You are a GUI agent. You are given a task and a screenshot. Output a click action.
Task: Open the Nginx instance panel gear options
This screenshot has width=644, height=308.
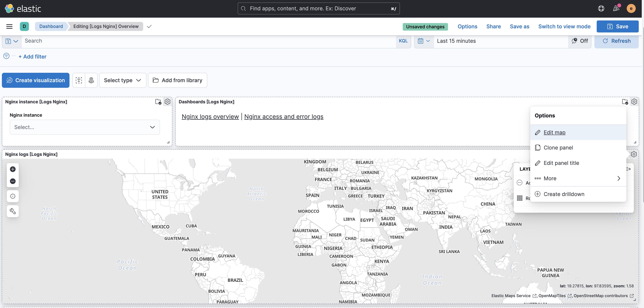point(167,102)
